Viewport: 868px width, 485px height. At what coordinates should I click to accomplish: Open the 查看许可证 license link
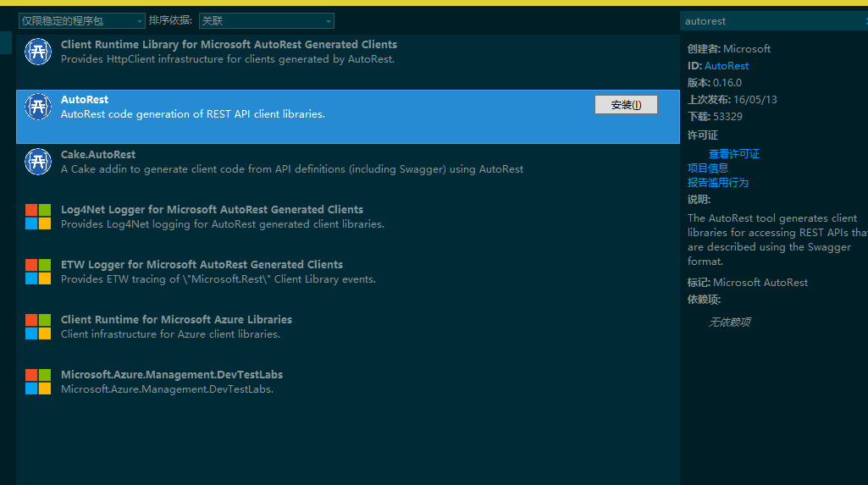coord(734,154)
